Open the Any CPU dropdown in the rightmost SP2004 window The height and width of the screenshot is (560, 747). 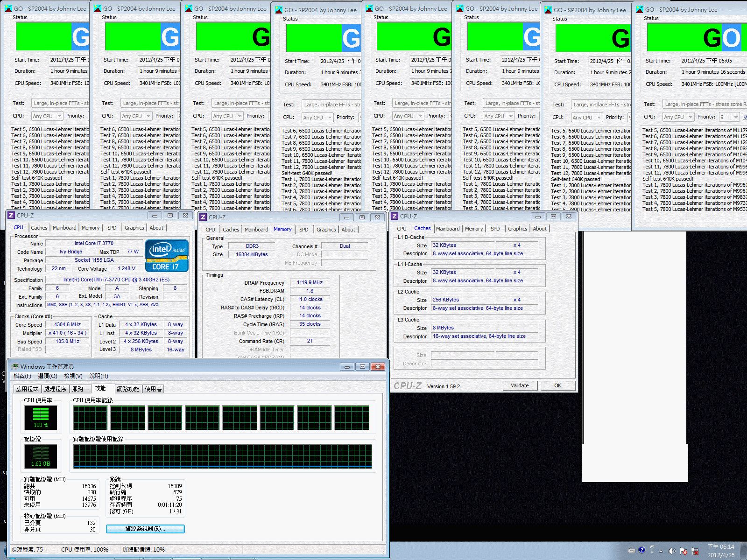coord(678,117)
